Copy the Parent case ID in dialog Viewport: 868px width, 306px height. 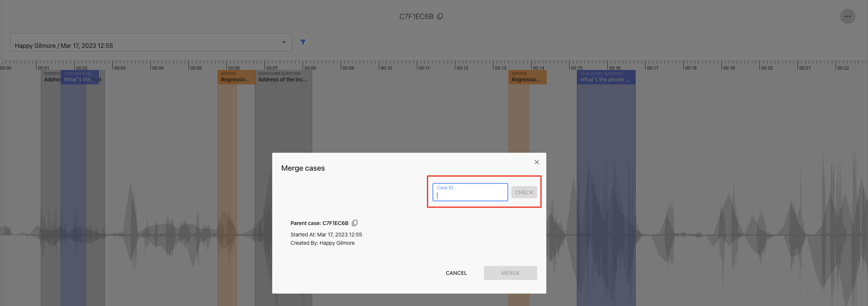coord(355,223)
